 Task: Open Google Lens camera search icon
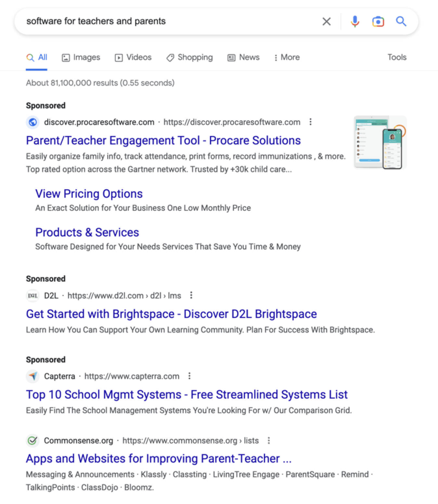click(x=378, y=21)
